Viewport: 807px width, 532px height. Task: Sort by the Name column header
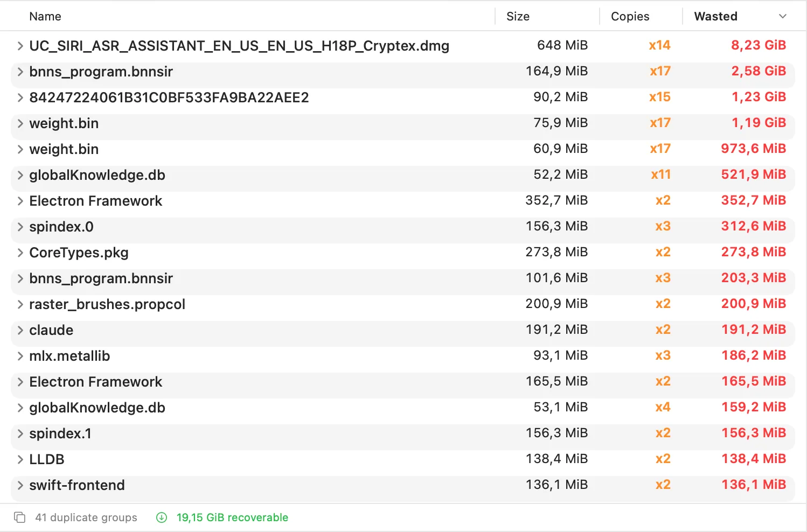(x=45, y=17)
